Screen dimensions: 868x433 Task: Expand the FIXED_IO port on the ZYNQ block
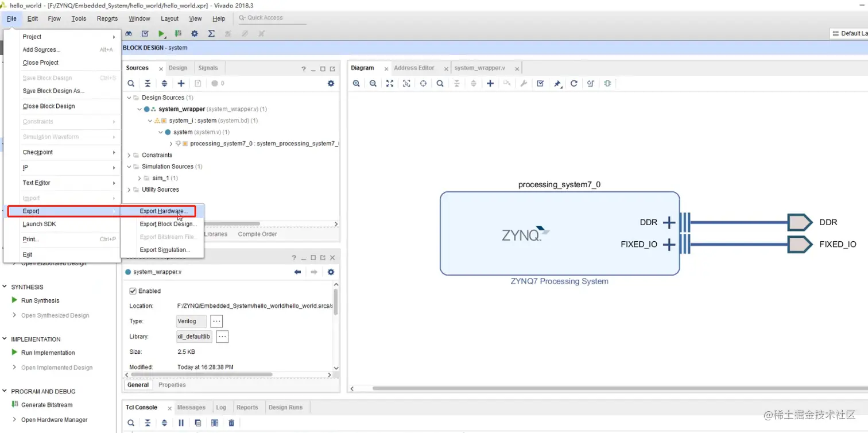[669, 245]
